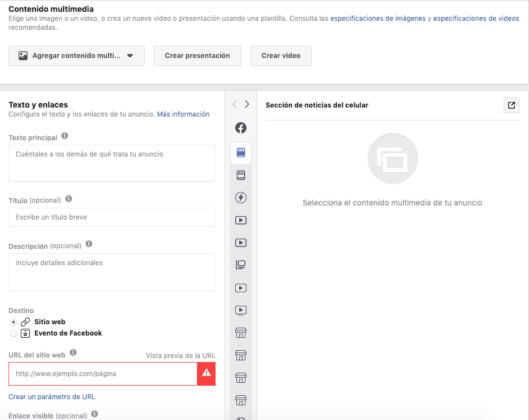Select the text-with-sidebar layout preview icon
Image resolution: width=529 pixels, height=420 pixels.
(x=240, y=265)
